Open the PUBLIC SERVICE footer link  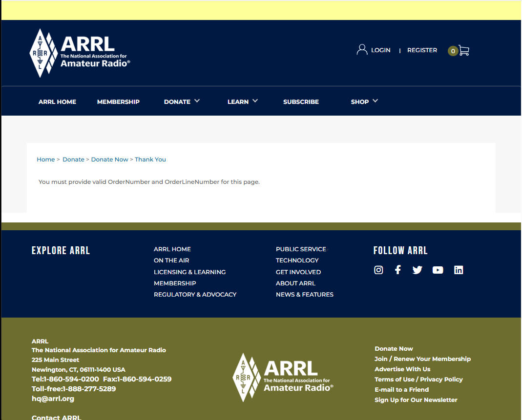click(301, 249)
